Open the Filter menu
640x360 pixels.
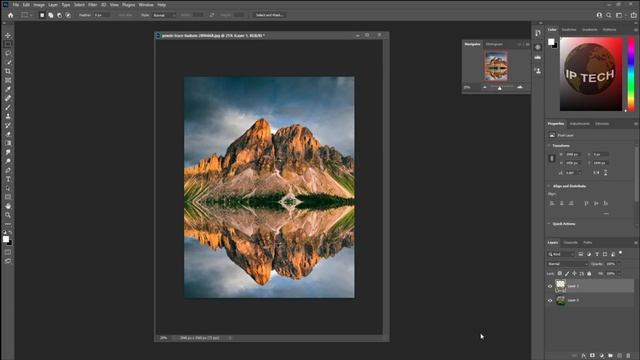93,5
